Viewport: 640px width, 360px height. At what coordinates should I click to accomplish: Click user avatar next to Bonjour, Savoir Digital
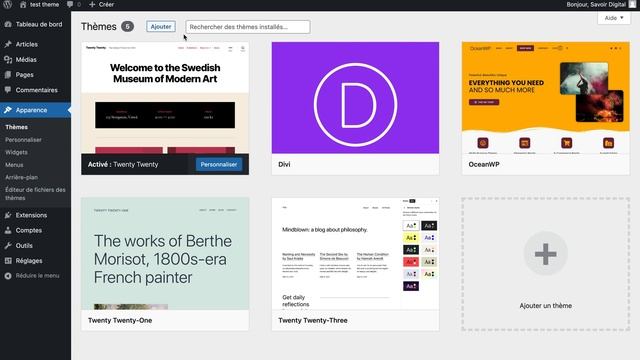(x=632, y=4)
